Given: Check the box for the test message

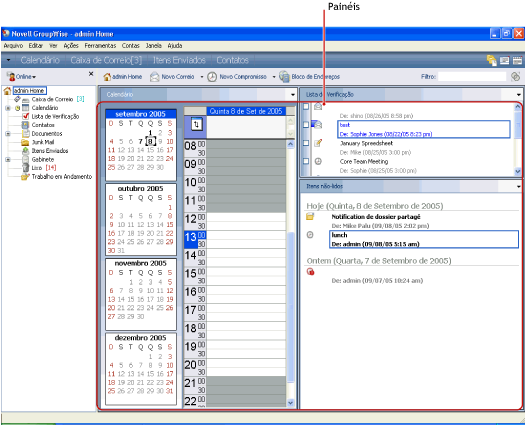Looking at the screenshot, I should (x=306, y=125).
